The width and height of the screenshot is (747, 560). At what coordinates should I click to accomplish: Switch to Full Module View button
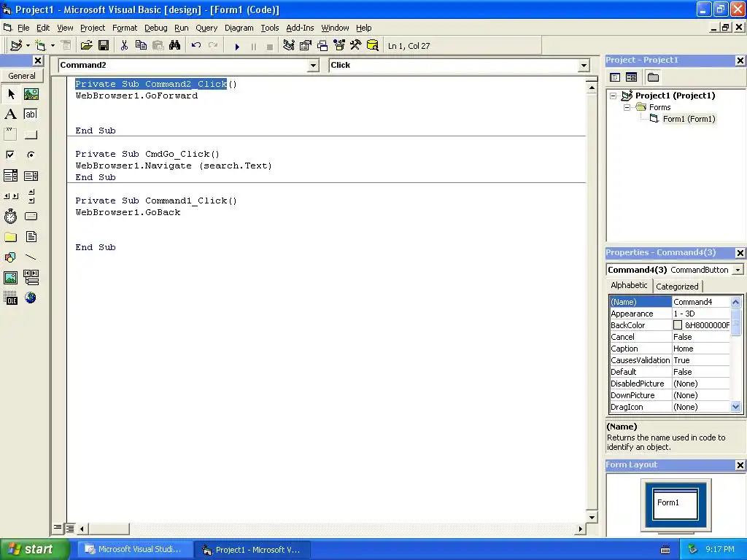70,528
